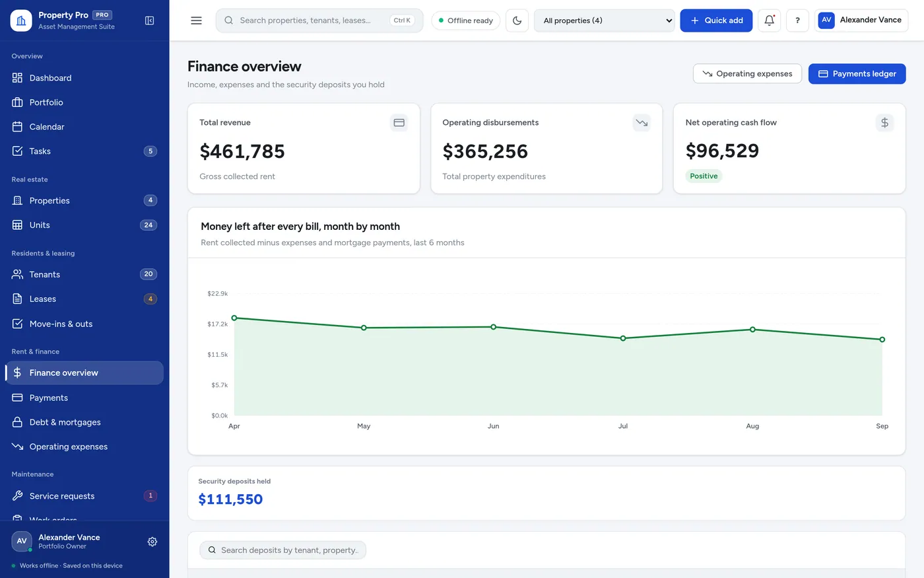This screenshot has width=924, height=578.
Task: Open the Payments ledger
Action: (x=857, y=74)
